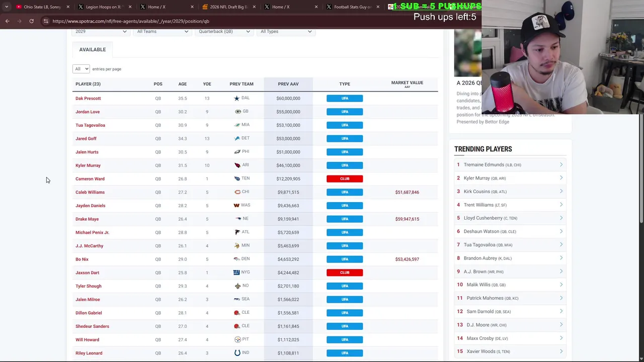Click the UFA badge in Dak Prescott row
This screenshot has width=644, height=362.
point(345,98)
